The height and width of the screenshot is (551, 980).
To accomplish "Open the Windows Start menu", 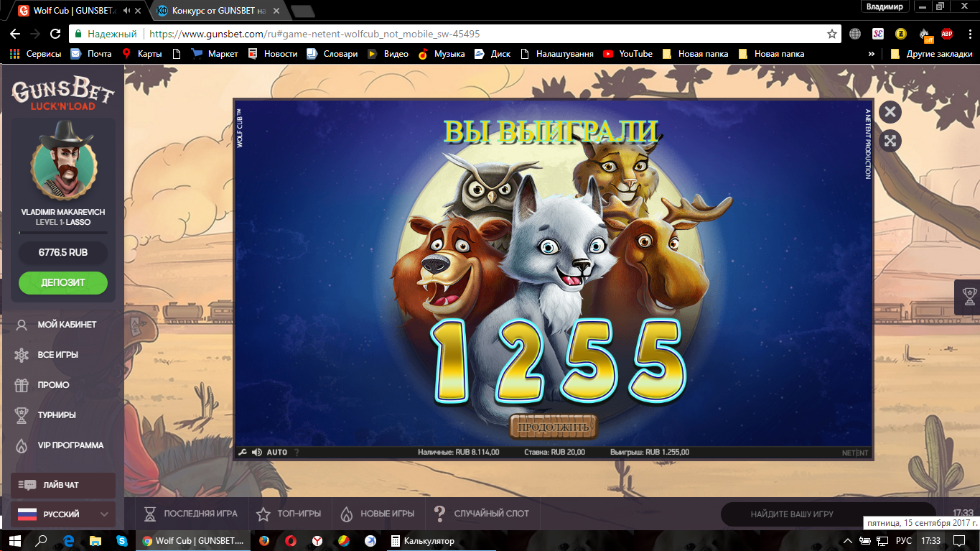I will pos(14,541).
